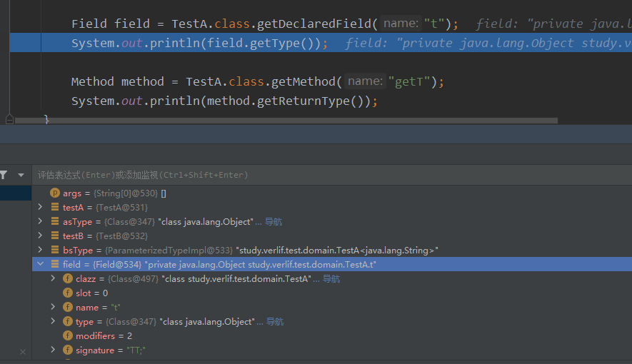This screenshot has width=632, height=364.
Task: Open the dropdown arrow beside the filter icon
Action: [x=21, y=175]
